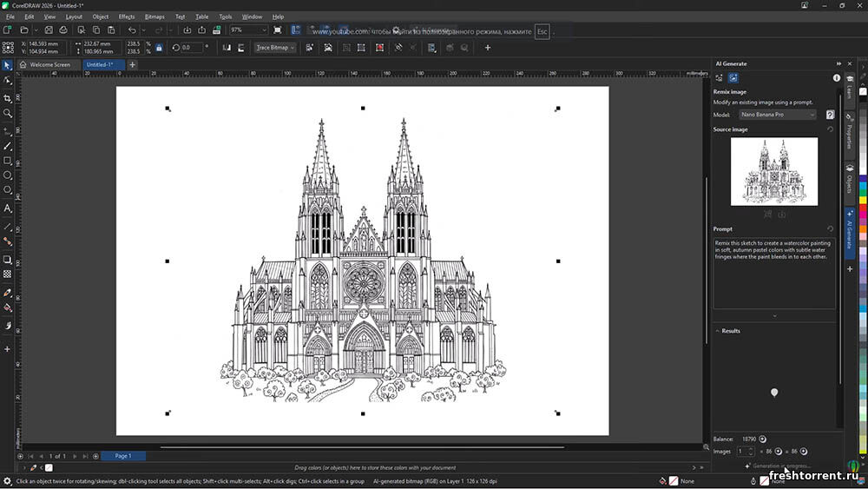
Task: Reset the Prompt with its undo arrow
Action: [830, 228]
